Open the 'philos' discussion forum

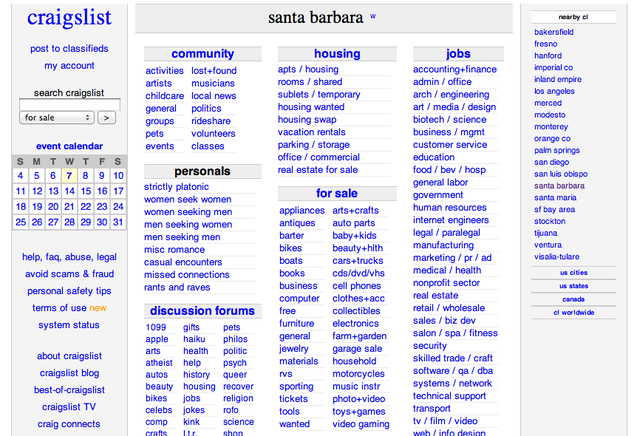pos(235,339)
